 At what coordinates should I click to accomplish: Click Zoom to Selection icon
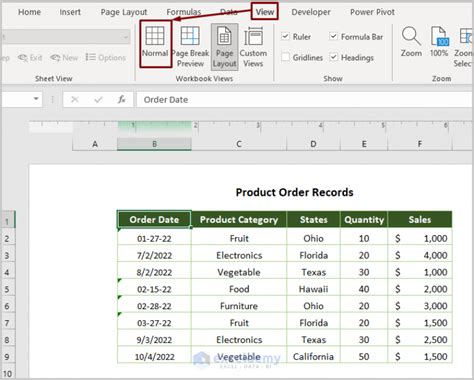click(464, 46)
